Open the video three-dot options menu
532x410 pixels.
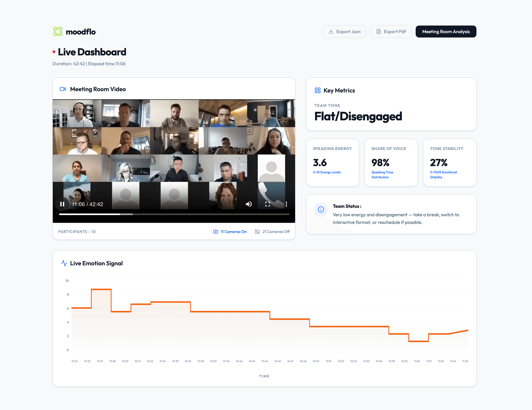point(286,204)
